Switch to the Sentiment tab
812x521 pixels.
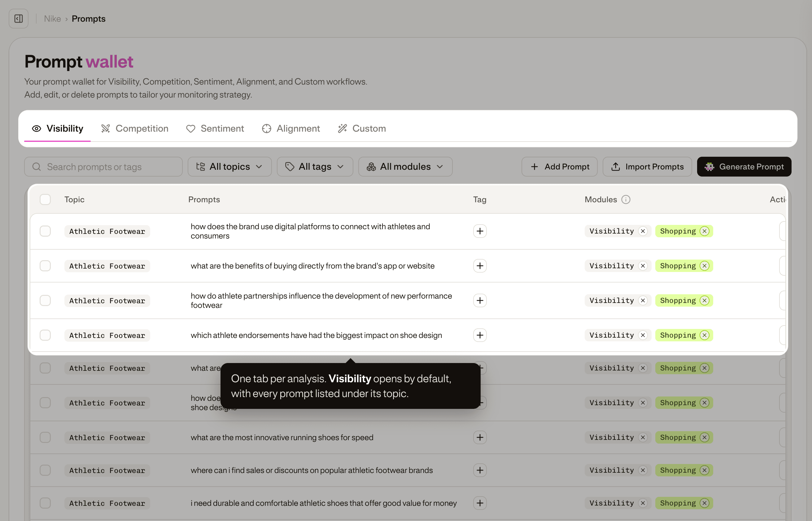pos(215,129)
